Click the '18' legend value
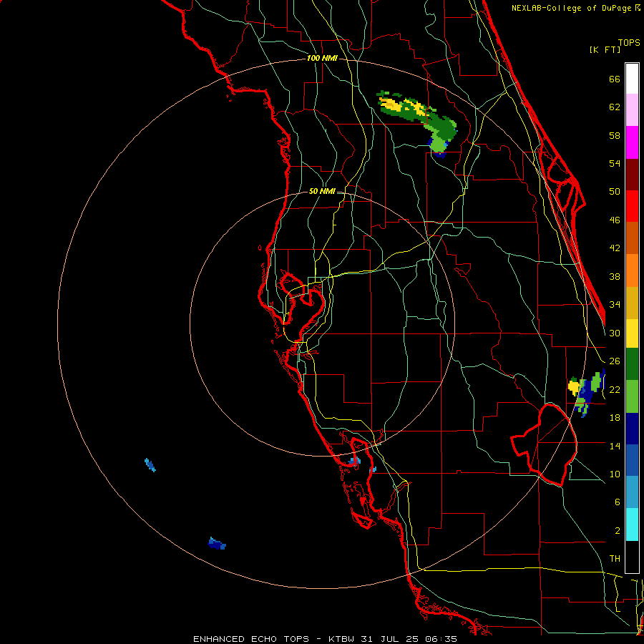644x644 pixels. [x=615, y=418]
